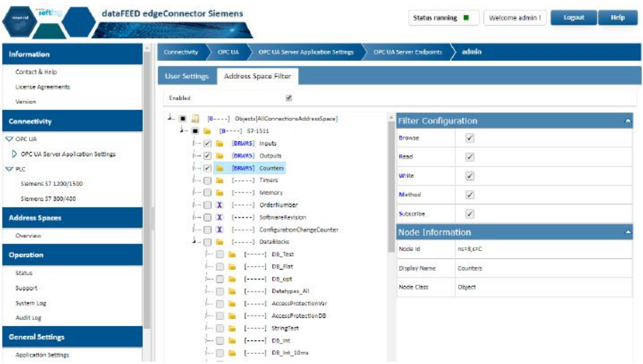Collapse the PLC sidebar section

tap(9, 169)
